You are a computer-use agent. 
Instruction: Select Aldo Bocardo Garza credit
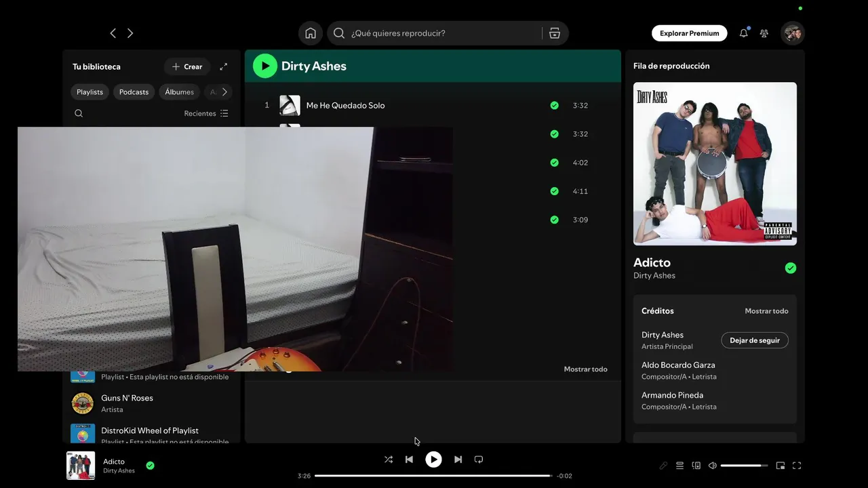[678, 365]
